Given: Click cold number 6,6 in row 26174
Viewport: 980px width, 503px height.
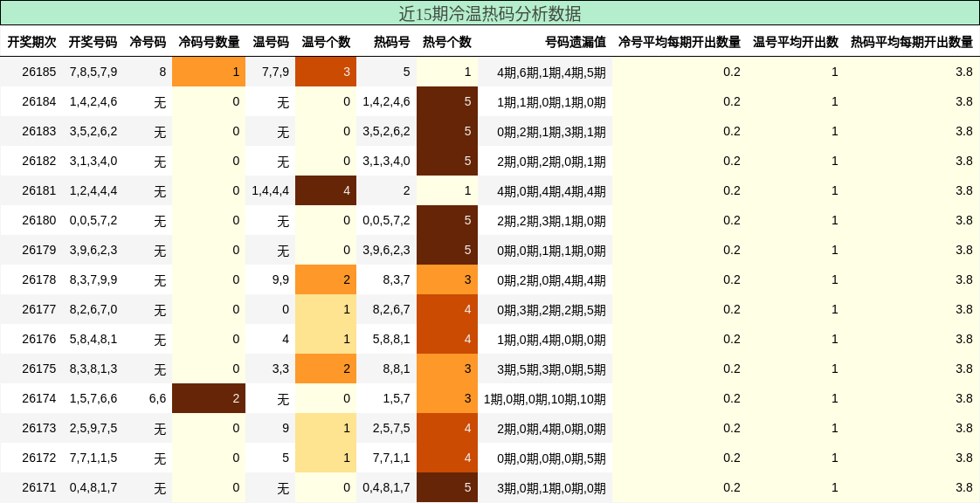Looking at the screenshot, I should [x=158, y=398].
